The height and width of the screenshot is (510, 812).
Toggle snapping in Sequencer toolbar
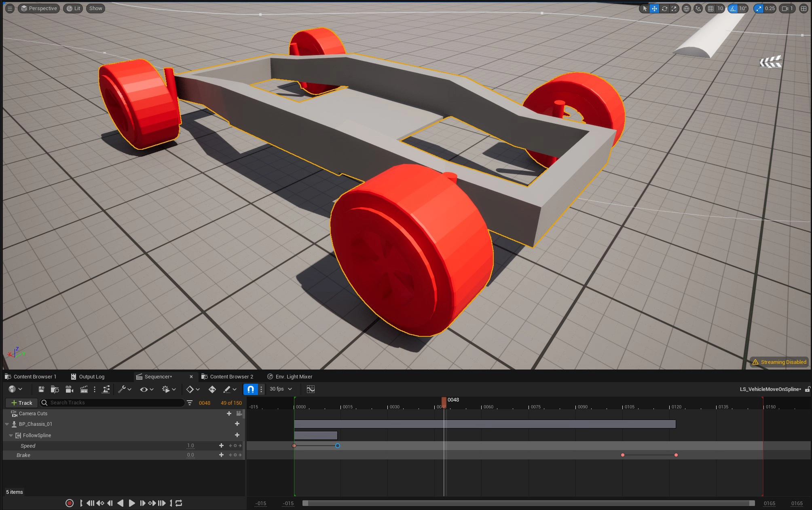(250, 389)
